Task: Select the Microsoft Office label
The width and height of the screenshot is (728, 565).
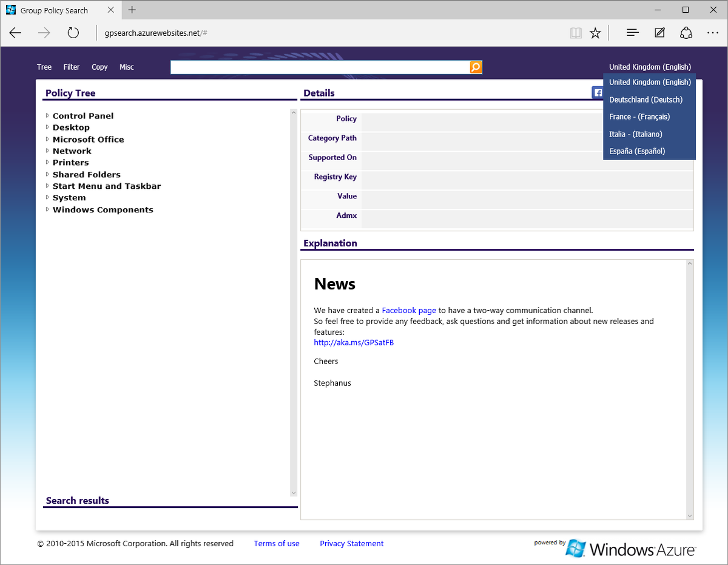Action: coord(89,140)
